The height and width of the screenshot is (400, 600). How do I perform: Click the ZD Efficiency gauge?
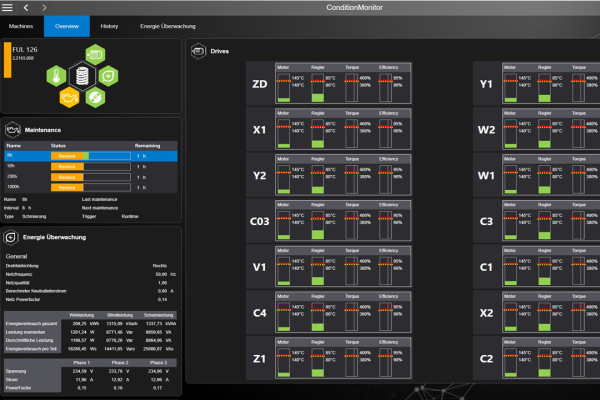tap(385, 88)
